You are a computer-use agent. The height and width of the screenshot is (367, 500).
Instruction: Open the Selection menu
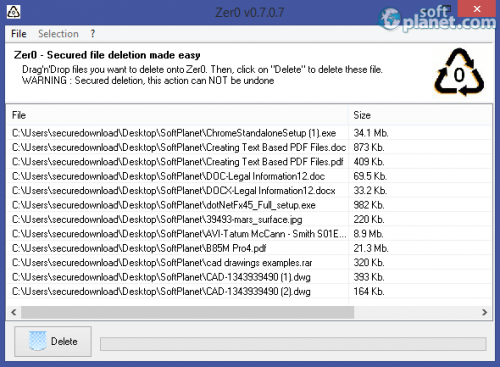coord(58,34)
